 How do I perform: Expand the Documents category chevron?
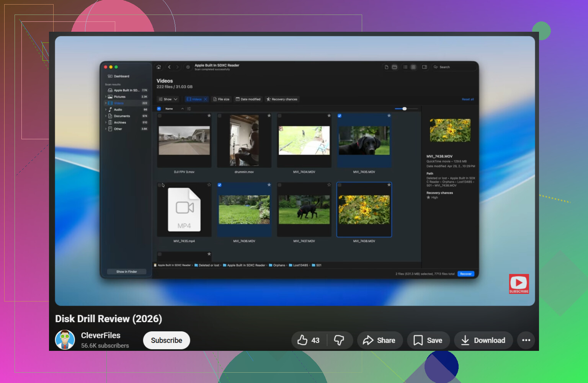(x=106, y=116)
